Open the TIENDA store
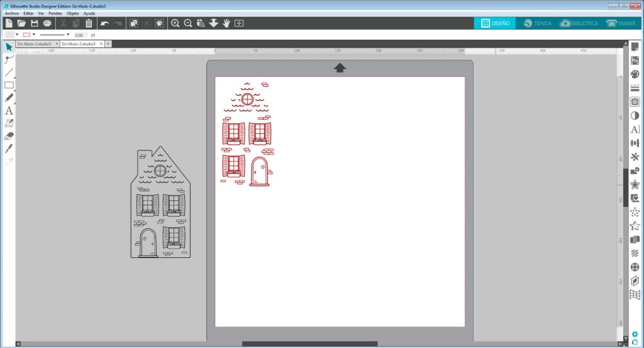Viewport: 644px width, 348px height. (x=537, y=23)
